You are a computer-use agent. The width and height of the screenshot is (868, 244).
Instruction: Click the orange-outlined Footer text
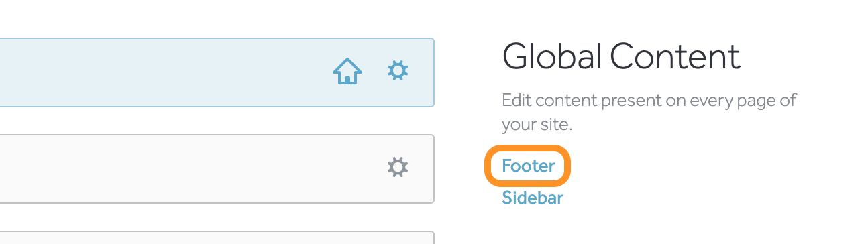coord(529,166)
